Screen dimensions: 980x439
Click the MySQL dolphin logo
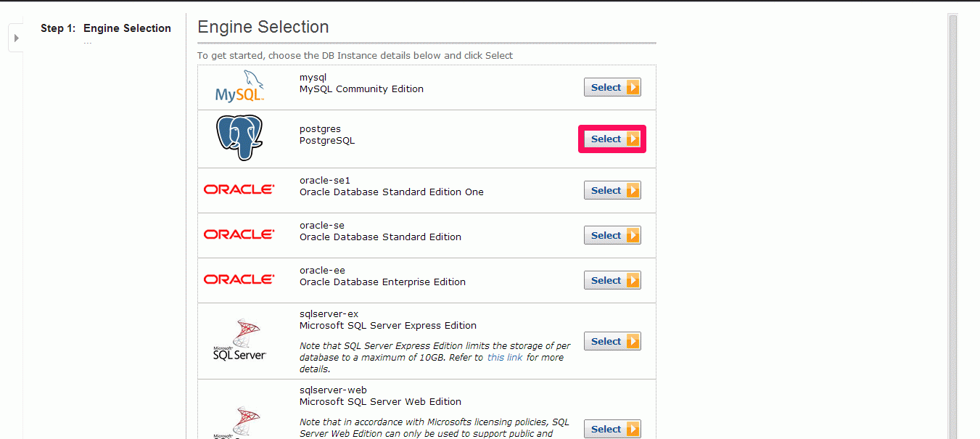coord(239,86)
